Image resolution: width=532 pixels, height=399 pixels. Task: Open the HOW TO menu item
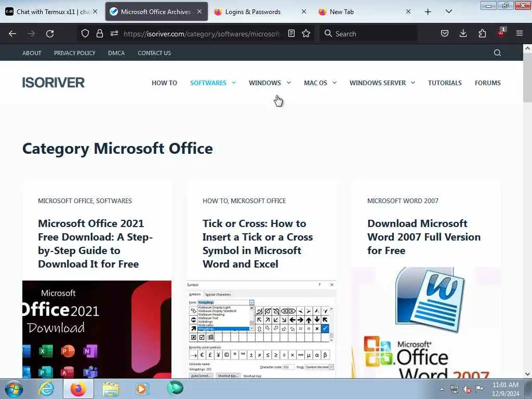164,83
